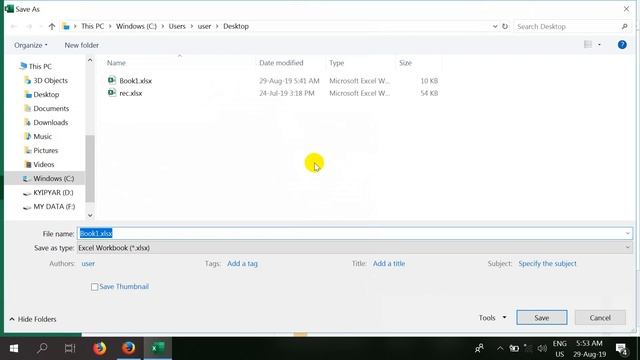Switch to first Firefox taskbar icon
The image size is (640, 360).
pos(100,348)
